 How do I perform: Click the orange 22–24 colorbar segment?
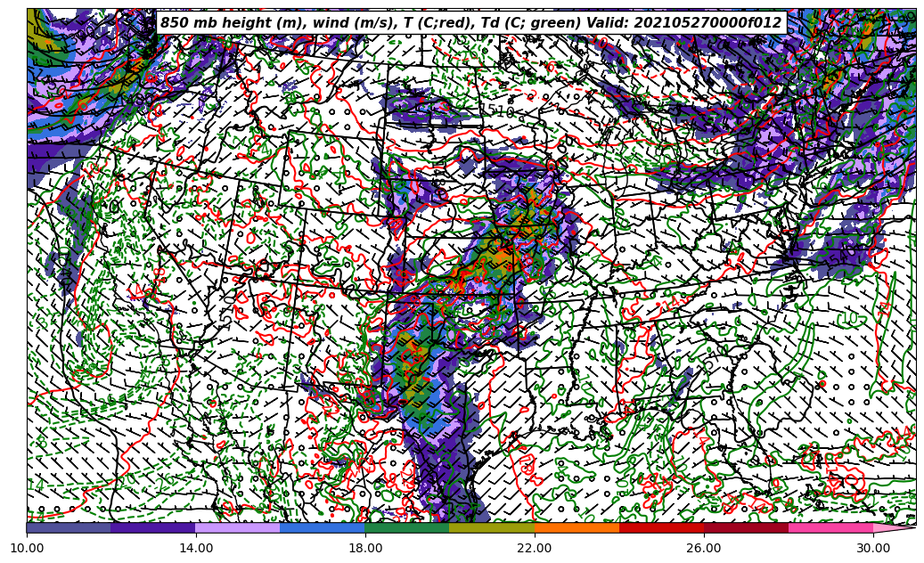point(576,527)
